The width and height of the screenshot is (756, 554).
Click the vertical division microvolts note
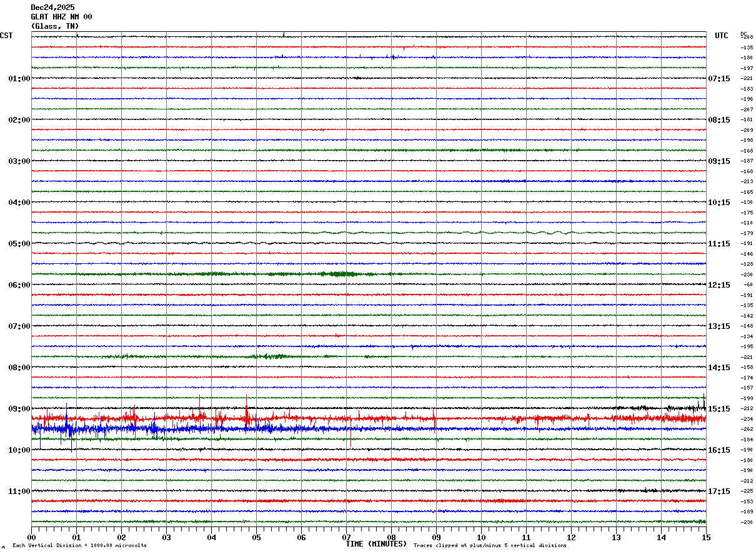tap(79, 546)
